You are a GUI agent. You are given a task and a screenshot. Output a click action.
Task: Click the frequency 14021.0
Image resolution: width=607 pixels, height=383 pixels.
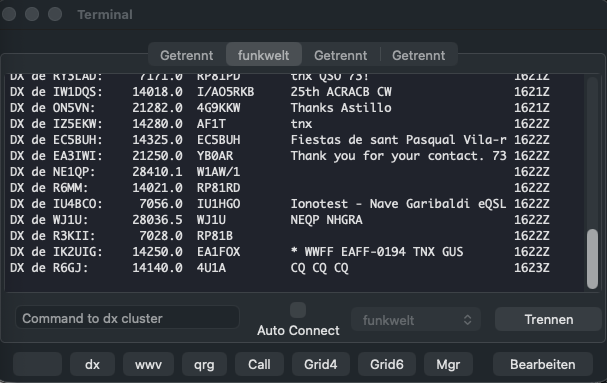coord(157,188)
